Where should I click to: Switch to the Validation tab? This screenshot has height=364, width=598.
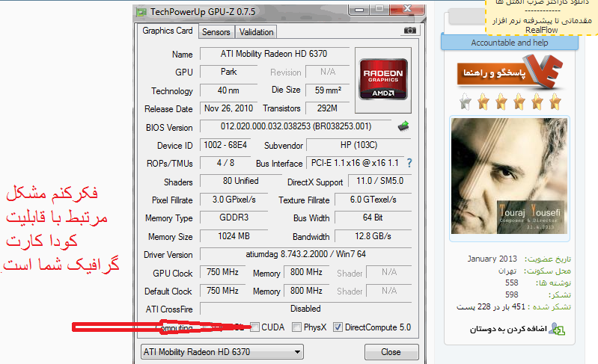pos(256,32)
